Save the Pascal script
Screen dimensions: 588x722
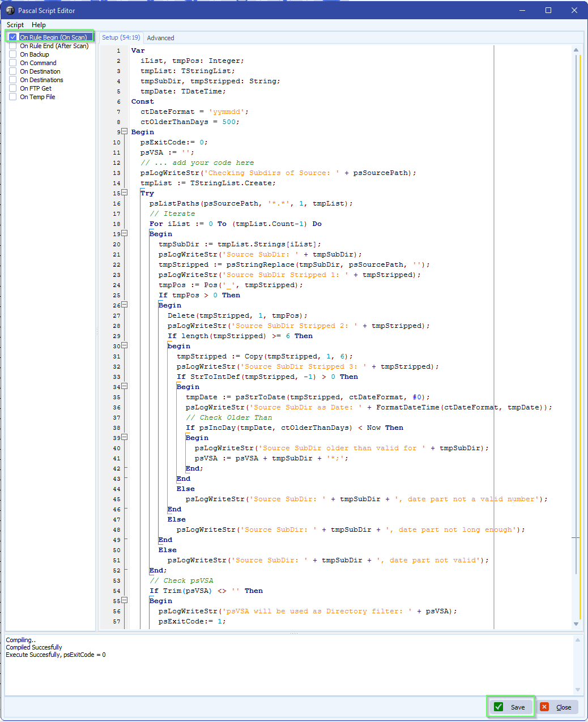coord(511,707)
